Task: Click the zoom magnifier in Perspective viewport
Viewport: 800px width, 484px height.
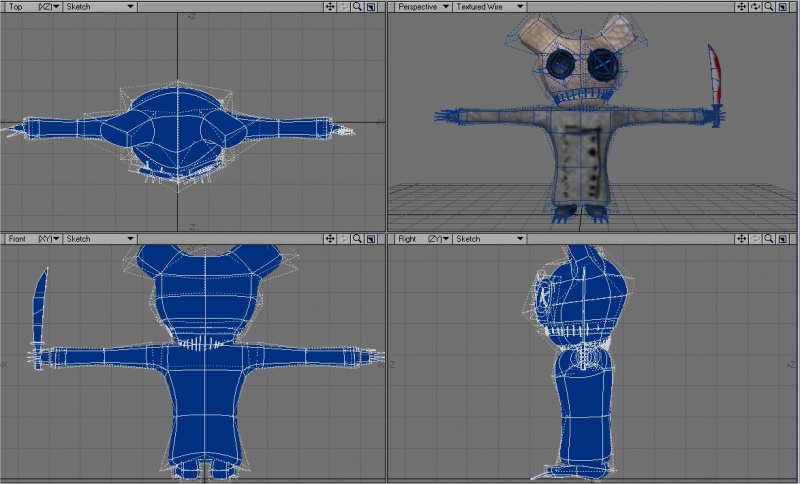Action: click(768, 6)
